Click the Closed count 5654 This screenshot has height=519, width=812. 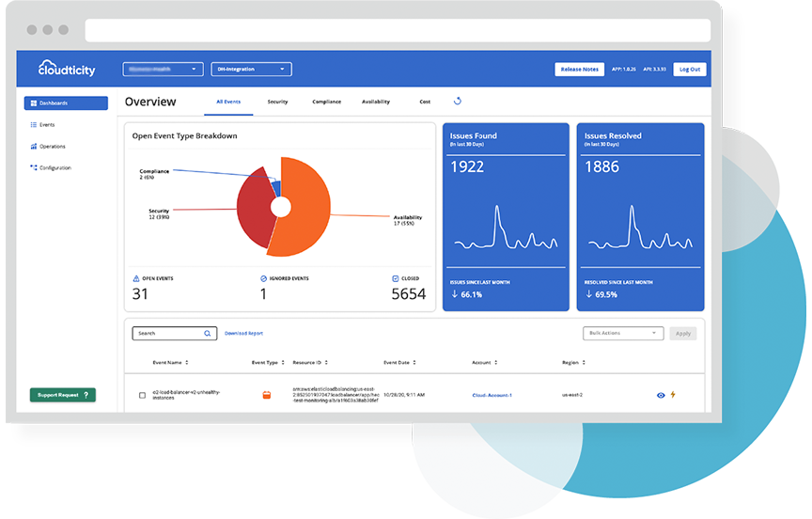coord(409,294)
